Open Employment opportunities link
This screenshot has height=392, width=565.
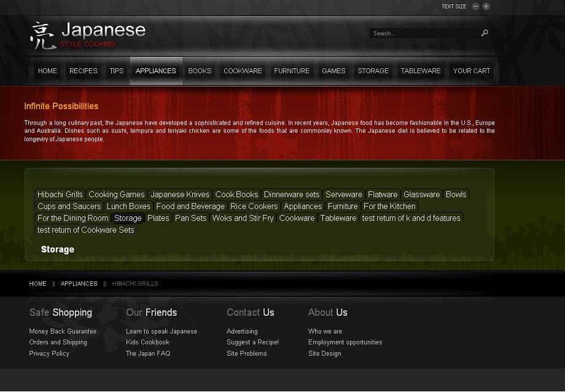tap(345, 342)
